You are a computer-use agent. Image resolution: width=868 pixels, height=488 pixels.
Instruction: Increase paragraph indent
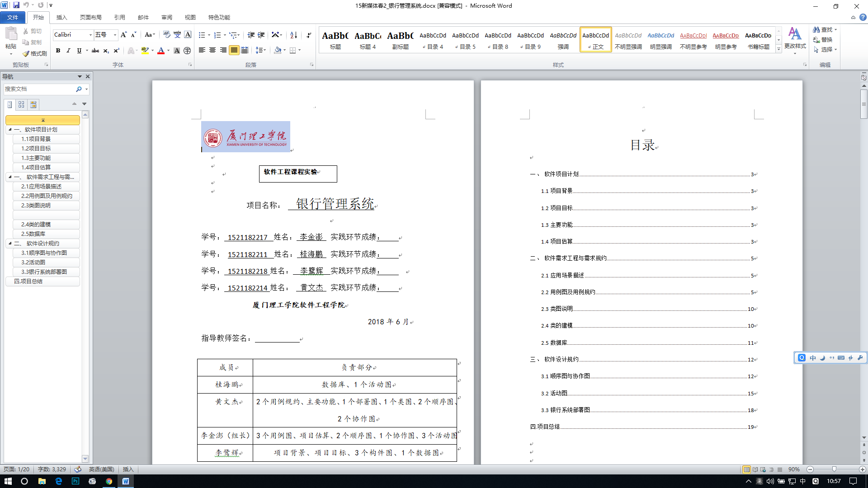pos(261,35)
